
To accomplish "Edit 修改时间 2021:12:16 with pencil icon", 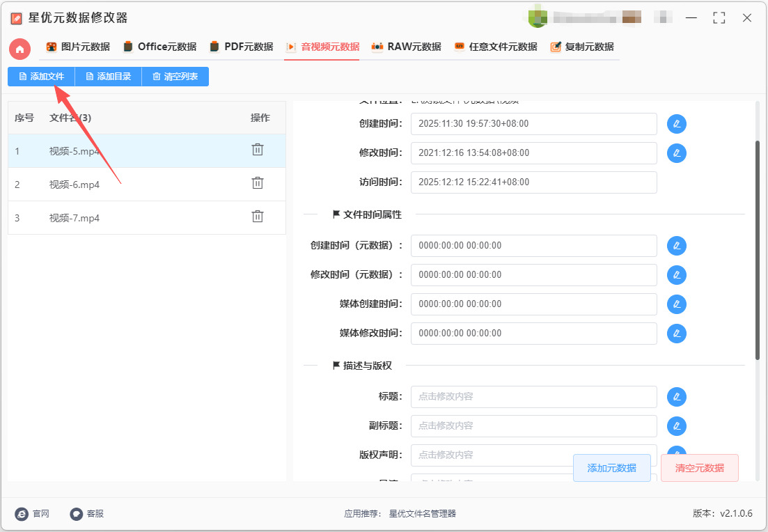I will click(677, 153).
